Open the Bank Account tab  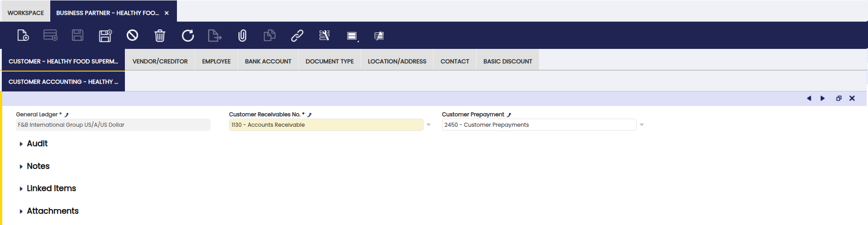[x=268, y=61]
